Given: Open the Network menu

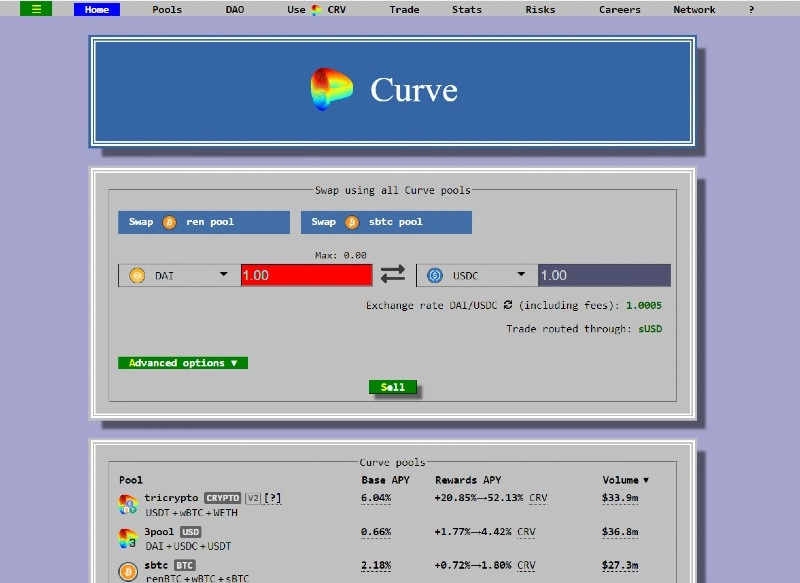Looking at the screenshot, I should click(694, 9).
